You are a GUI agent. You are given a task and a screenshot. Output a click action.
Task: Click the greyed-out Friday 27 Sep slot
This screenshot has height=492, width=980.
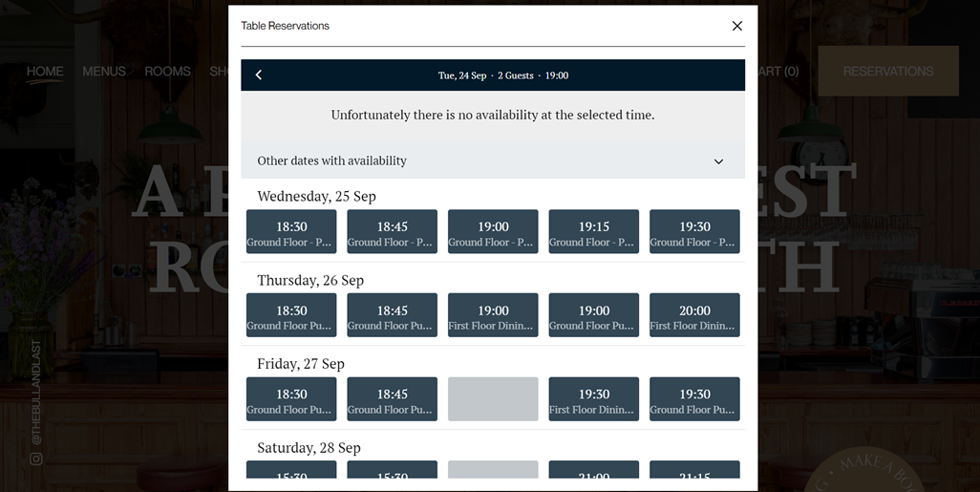point(493,398)
